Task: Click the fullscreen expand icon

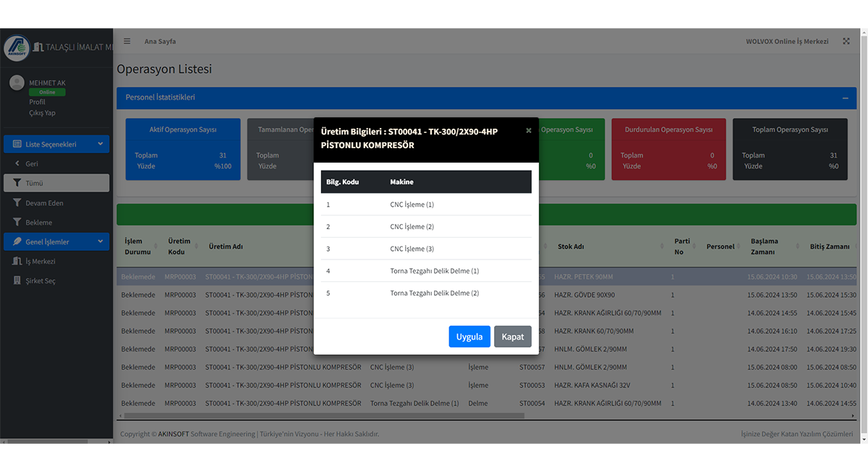Action: point(846,41)
